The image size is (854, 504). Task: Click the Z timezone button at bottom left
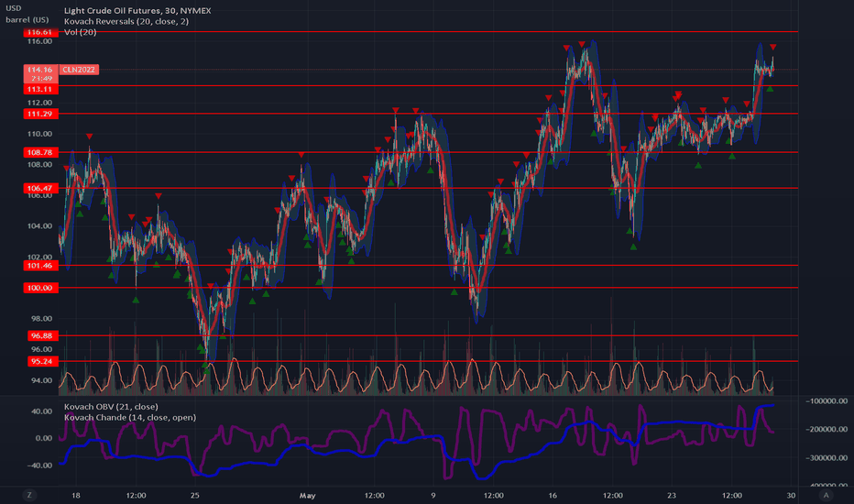[29, 495]
